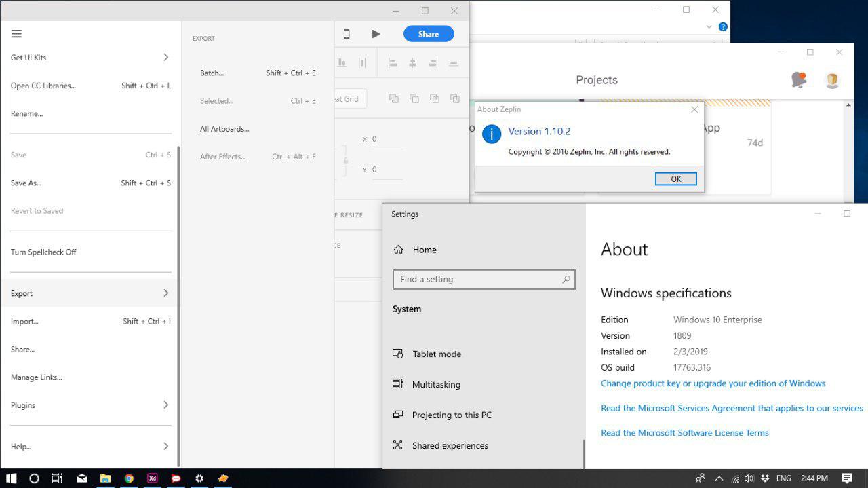
Task: Close the About Zeplin dialog
Action: [x=694, y=109]
